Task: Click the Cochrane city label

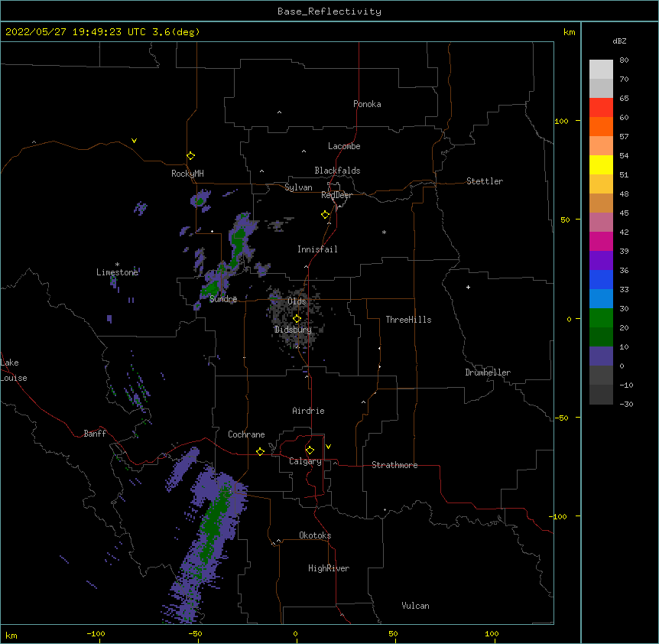Action: click(246, 434)
